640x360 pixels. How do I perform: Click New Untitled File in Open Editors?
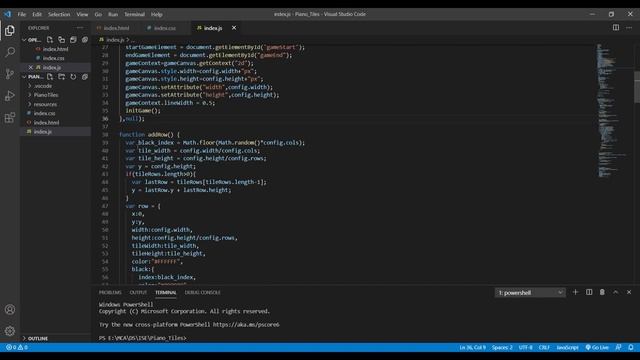pos(50,40)
